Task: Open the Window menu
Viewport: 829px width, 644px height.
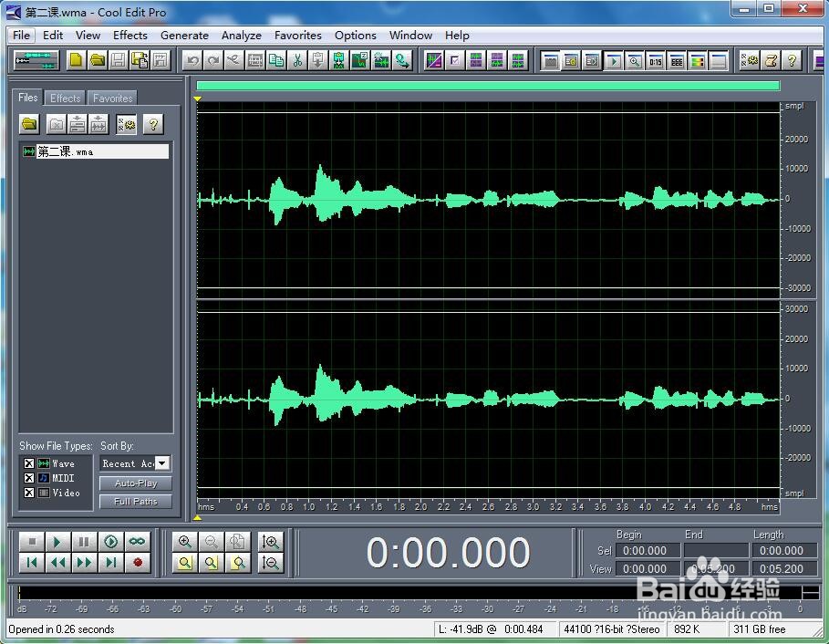Action: [410, 36]
